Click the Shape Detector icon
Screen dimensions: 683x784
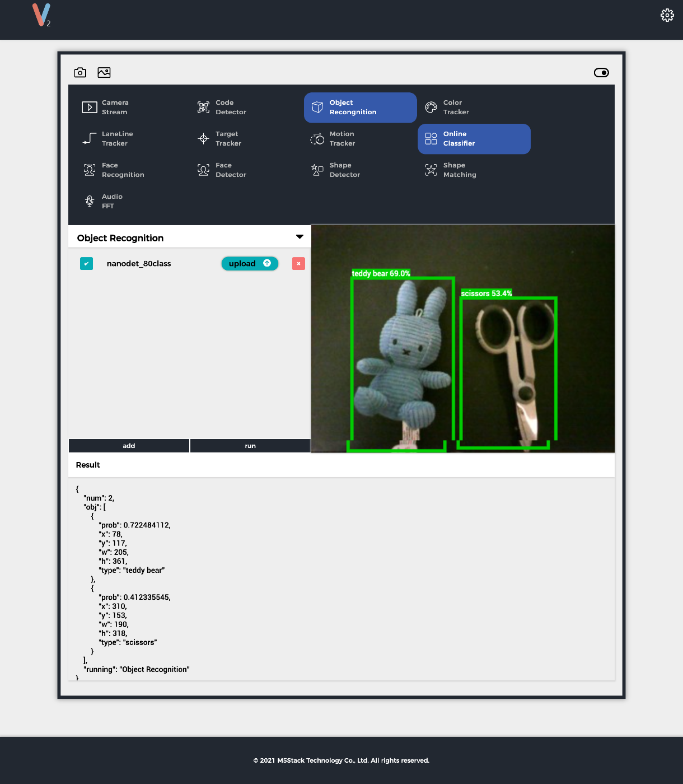coord(317,170)
